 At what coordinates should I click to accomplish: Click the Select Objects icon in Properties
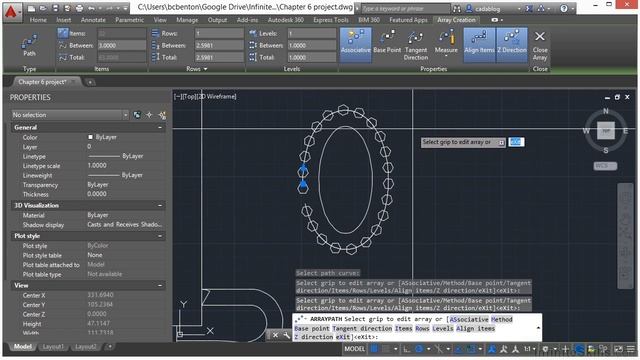(149, 115)
